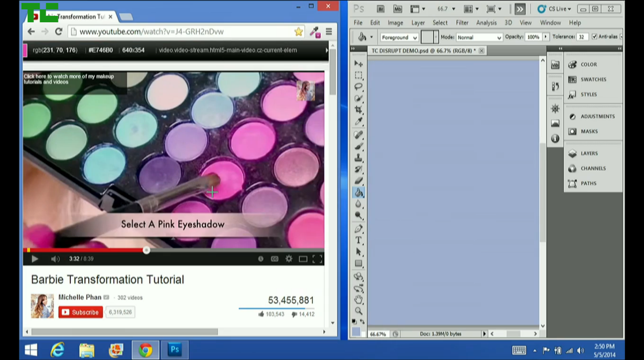644x360 pixels.
Task: Select the Zoom tool in Photoshop toolbar
Action: pyautogui.click(x=359, y=311)
